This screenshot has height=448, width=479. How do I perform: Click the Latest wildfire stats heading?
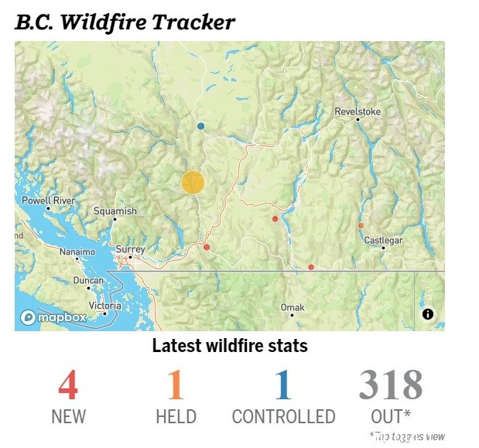230,345
